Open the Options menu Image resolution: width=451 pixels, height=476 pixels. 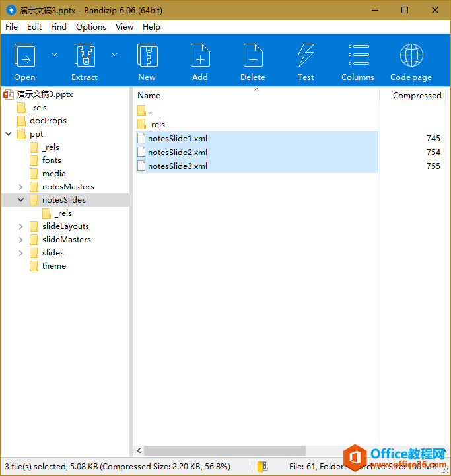pyautogui.click(x=90, y=27)
